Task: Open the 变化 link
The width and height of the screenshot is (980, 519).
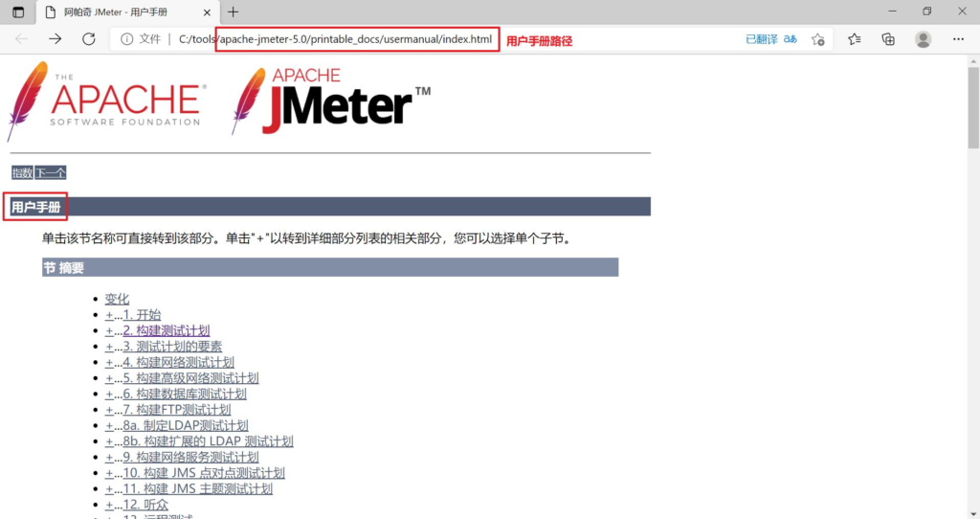Action: pyautogui.click(x=117, y=300)
